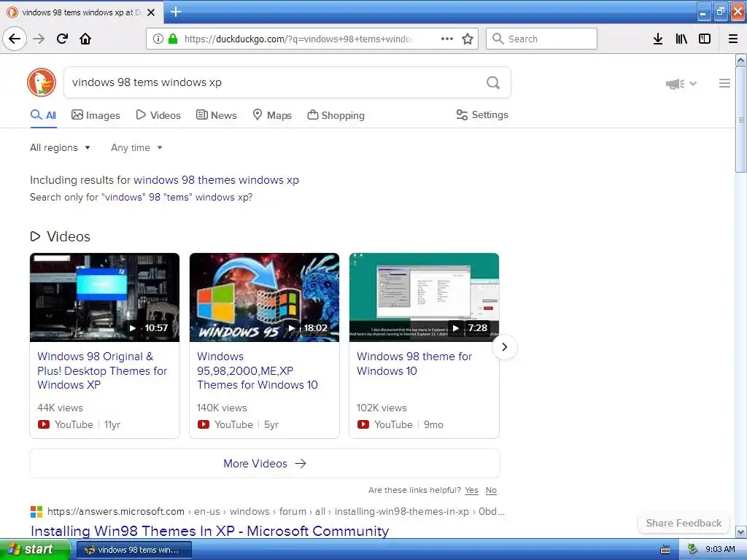Open Windows 98 theme for Windows 10 title
This screenshot has width=747, height=560.
(x=414, y=363)
